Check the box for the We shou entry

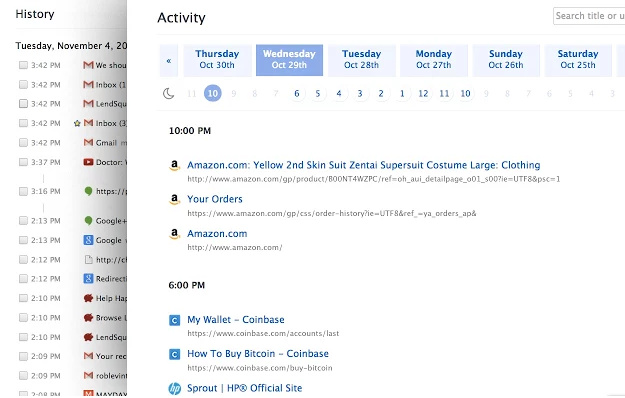24,65
